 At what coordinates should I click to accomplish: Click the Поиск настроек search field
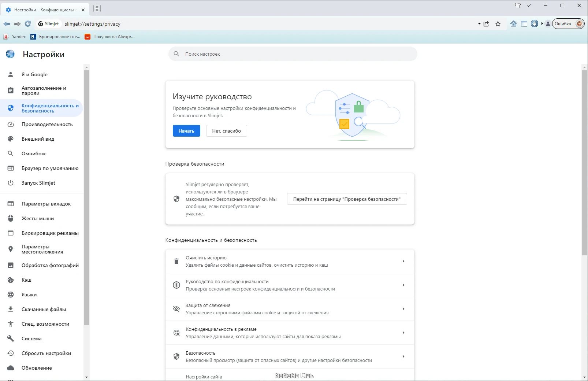[293, 54]
